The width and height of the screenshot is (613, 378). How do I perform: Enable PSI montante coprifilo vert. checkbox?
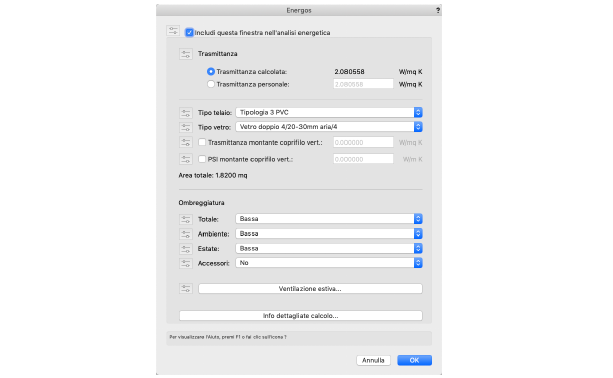202,159
